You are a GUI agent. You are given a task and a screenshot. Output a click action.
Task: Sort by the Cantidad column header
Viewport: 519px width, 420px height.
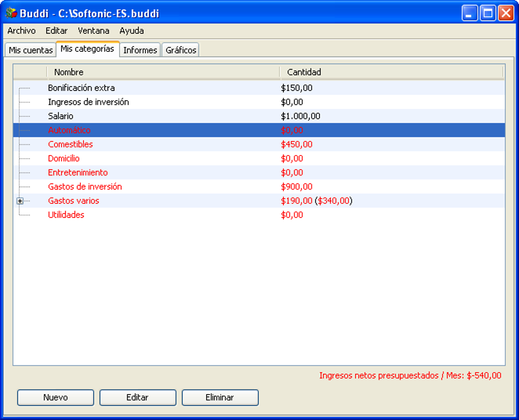(x=392, y=72)
